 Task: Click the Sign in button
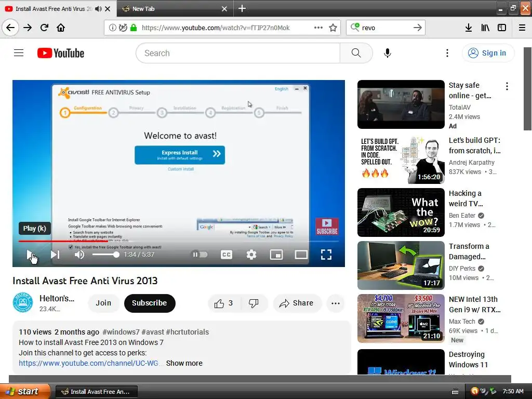point(488,53)
